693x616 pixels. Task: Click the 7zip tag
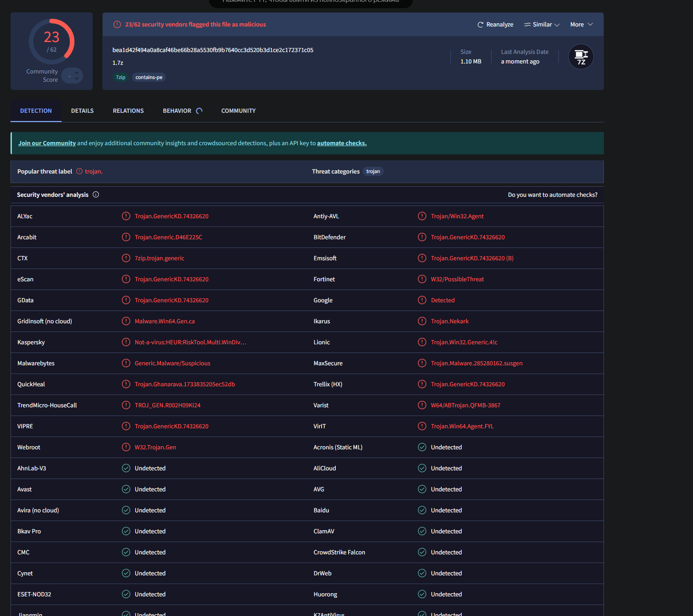click(121, 78)
